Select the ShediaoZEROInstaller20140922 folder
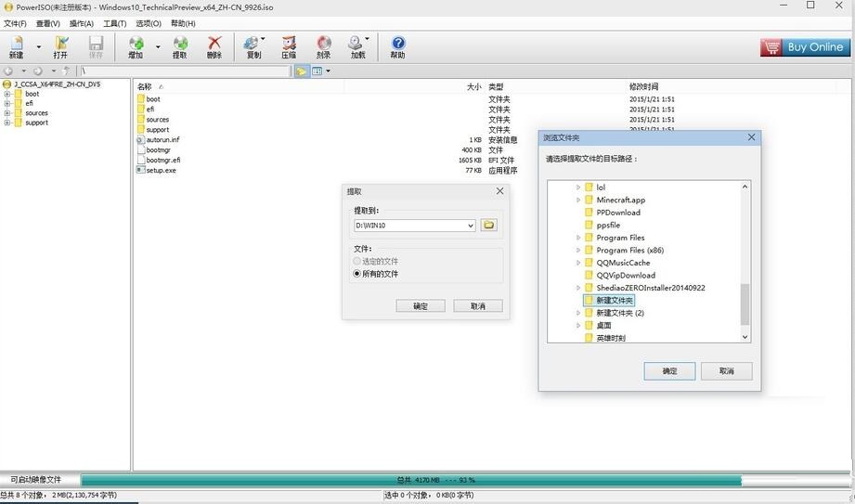The image size is (855, 504). pos(650,288)
